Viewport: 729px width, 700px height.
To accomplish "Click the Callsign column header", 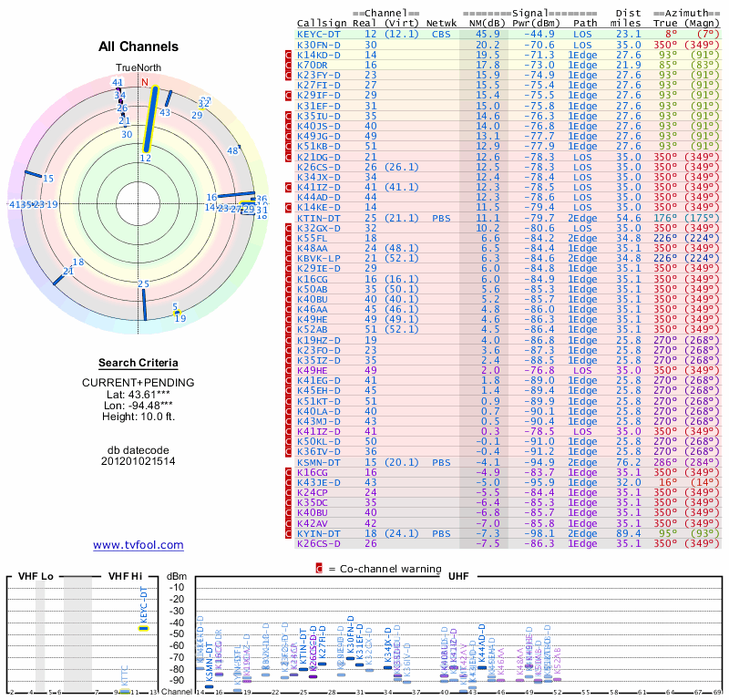I will click(x=318, y=23).
